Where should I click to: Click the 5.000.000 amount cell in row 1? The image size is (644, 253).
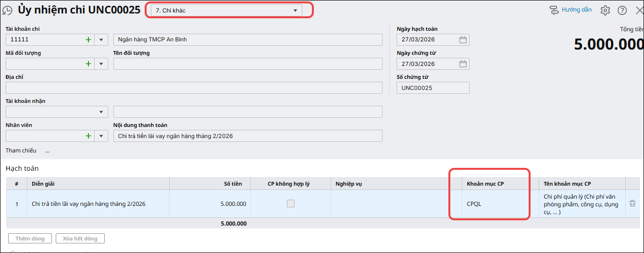click(x=210, y=204)
